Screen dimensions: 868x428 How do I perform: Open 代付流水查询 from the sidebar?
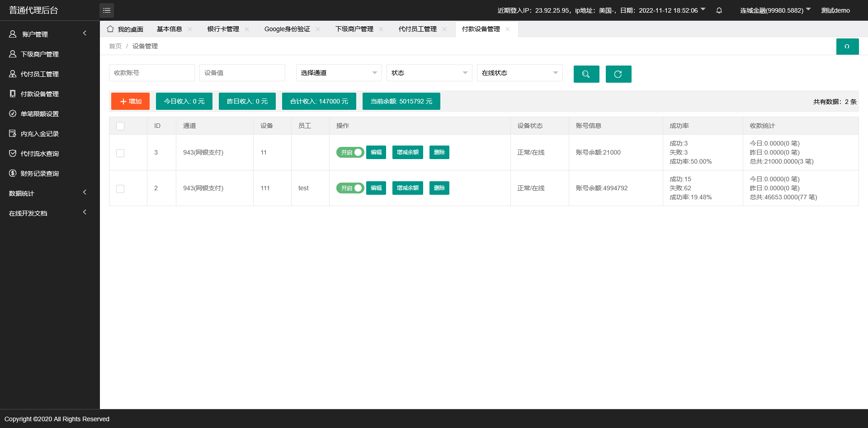click(x=40, y=154)
